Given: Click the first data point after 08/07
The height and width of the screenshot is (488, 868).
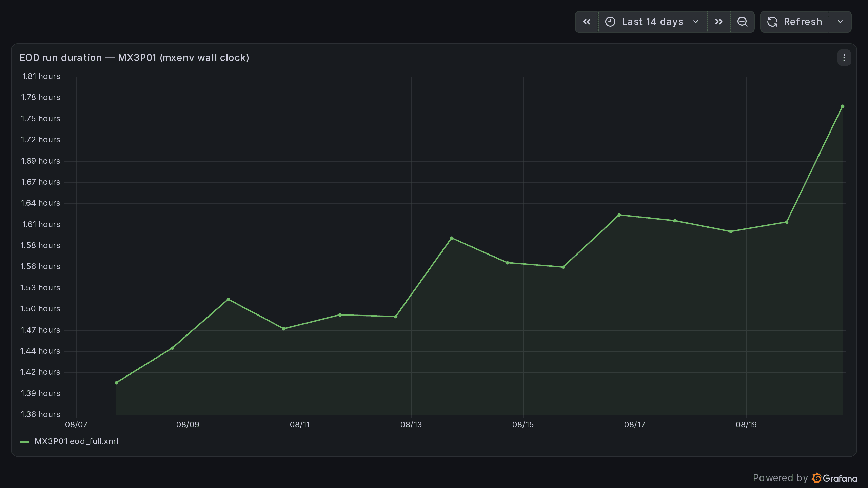Looking at the screenshot, I should pos(116,383).
